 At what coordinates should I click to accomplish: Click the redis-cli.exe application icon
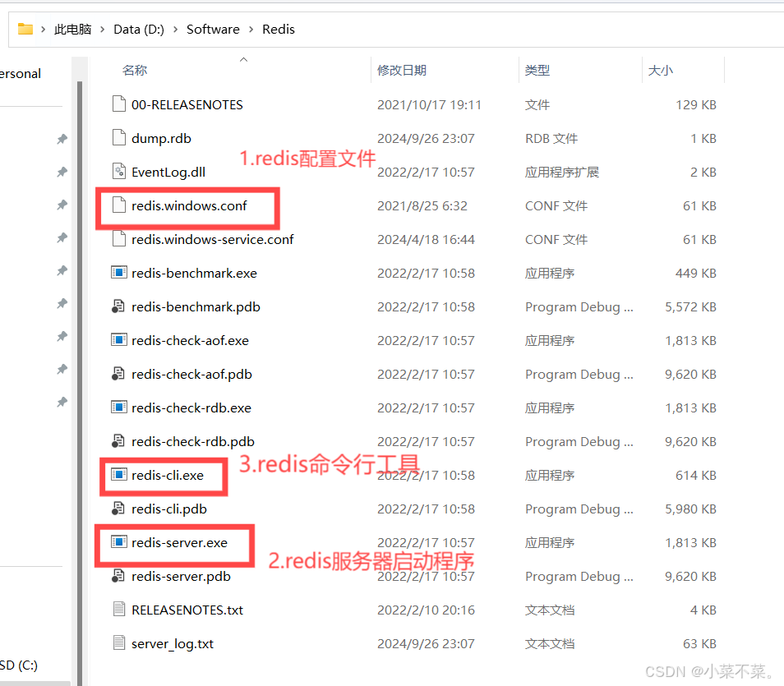[x=119, y=475]
